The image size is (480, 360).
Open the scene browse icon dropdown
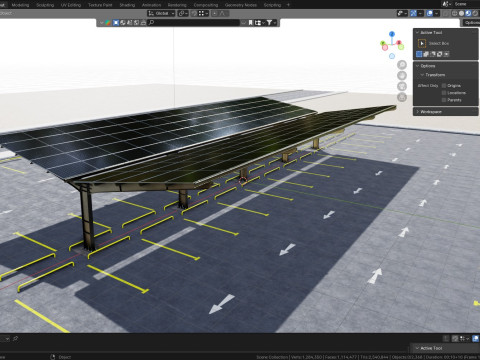(446, 4)
